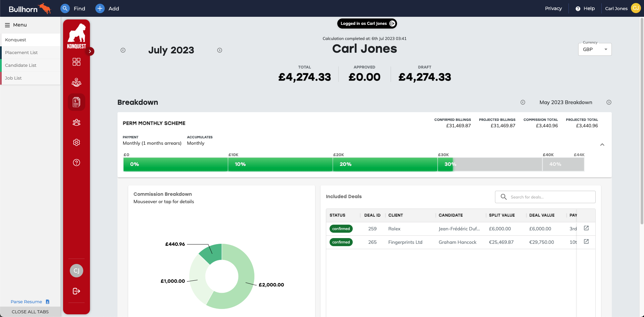Click confirmed badge on Fingerprints Ltd deal
The width and height of the screenshot is (644, 317).
click(x=341, y=242)
